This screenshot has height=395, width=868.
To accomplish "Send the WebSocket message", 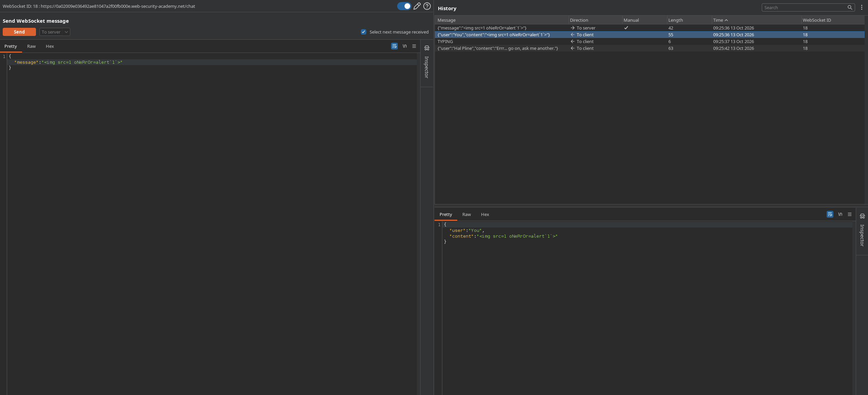I will point(19,32).
